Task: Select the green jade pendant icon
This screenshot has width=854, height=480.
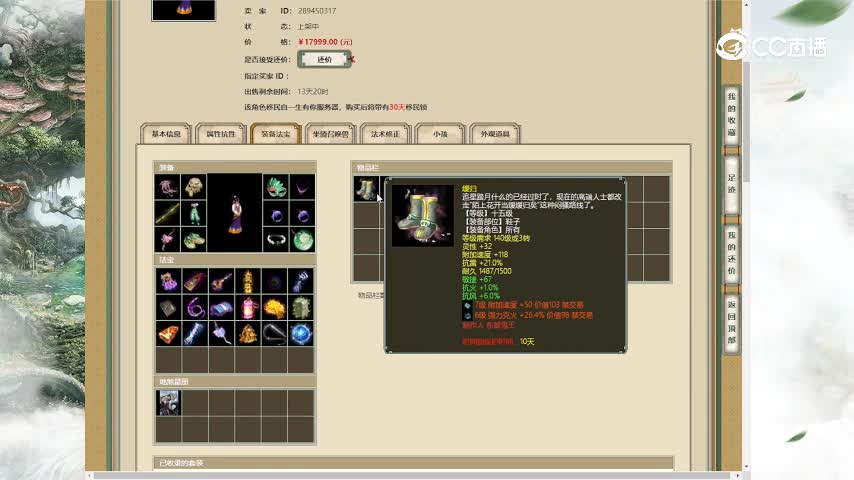Action: [302, 240]
